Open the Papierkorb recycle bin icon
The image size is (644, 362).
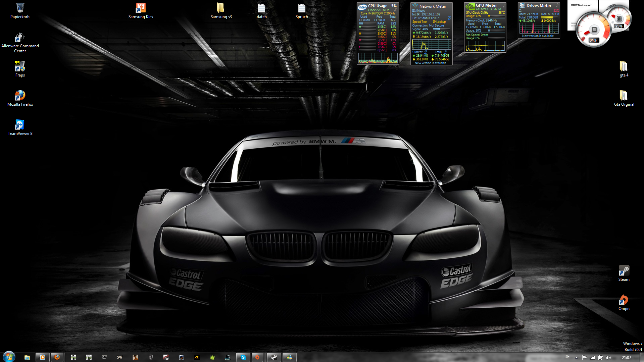(x=20, y=11)
